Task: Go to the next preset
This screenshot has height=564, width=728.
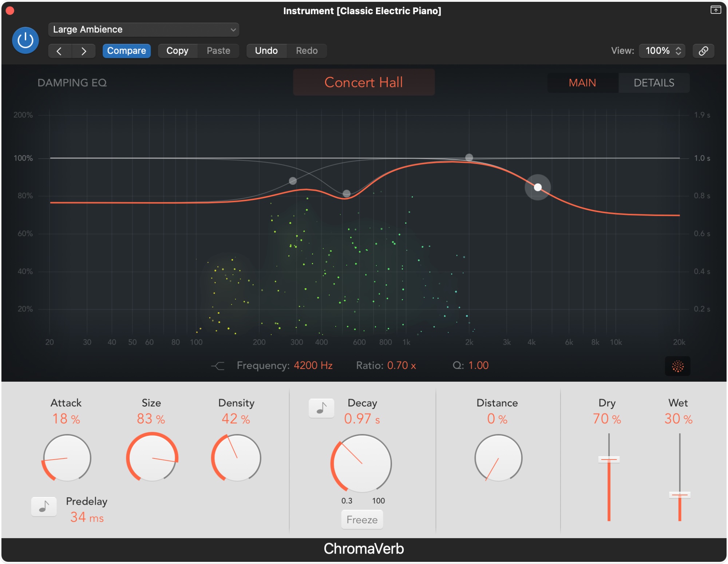Action: click(x=84, y=51)
